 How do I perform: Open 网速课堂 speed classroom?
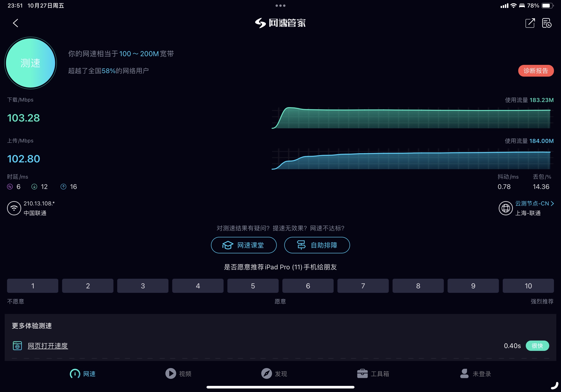tap(244, 245)
